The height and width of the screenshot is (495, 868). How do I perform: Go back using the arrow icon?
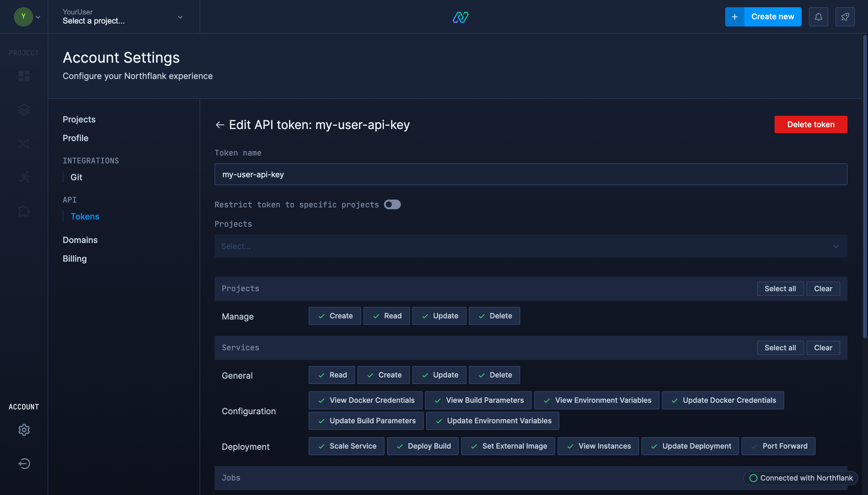(x=219, y=125)
